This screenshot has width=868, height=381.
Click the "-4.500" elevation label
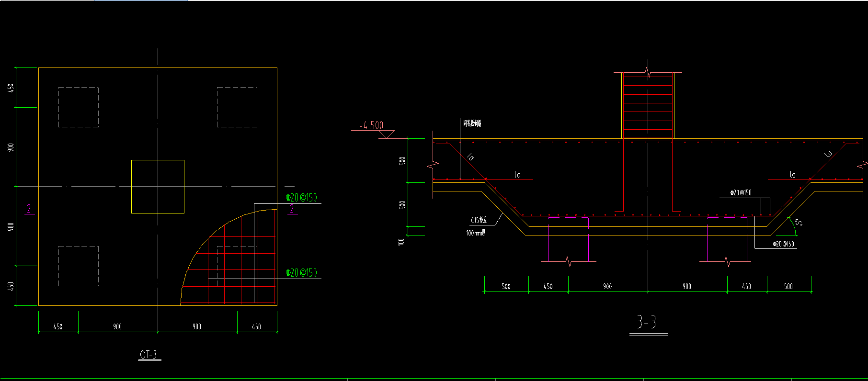pos(372,125)
